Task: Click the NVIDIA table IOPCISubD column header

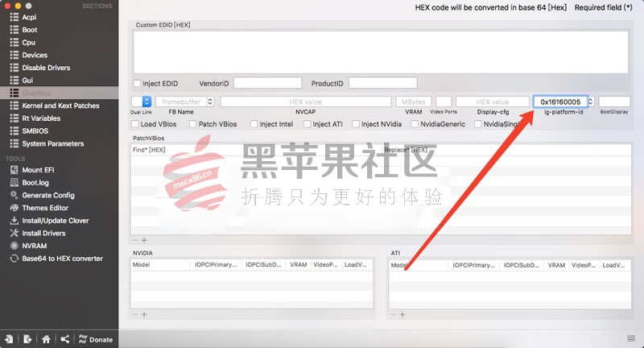Action: tap(263, 265)
